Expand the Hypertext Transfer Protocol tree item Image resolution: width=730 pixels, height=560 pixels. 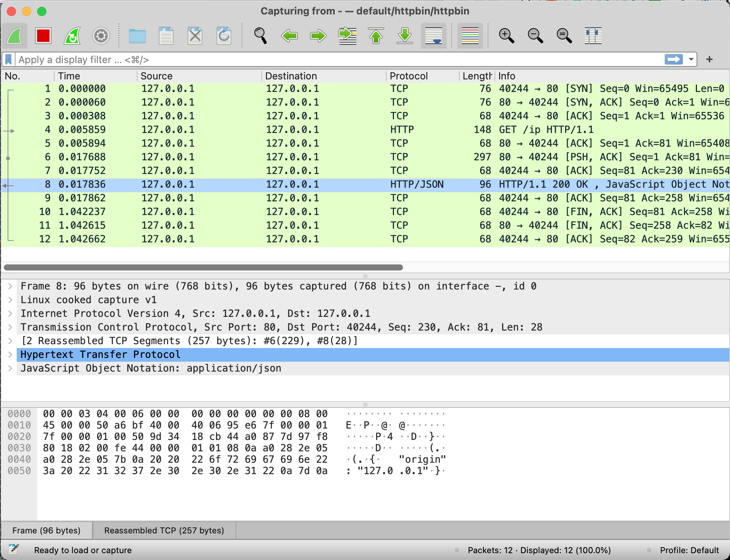coord(10,354)
